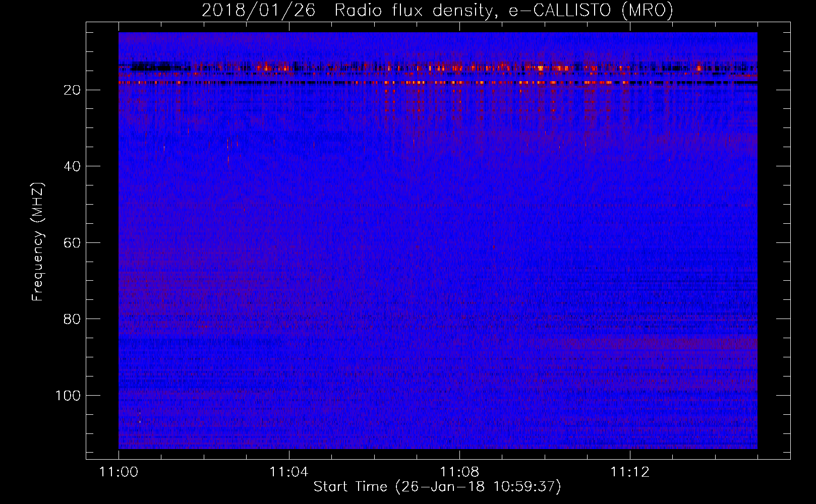Click the "60" frequency tick label
Viewport: 816px width, 504px height.
click(73, 243)
